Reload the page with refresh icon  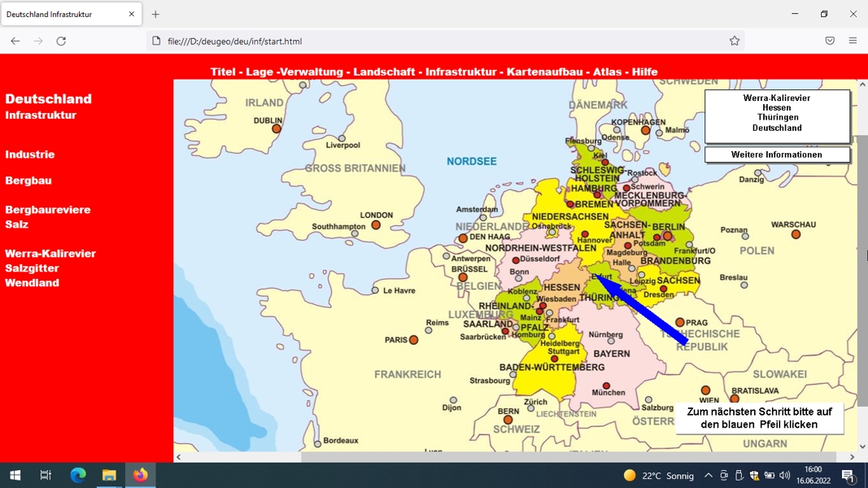pyautogui.click(x=61, y=41)
